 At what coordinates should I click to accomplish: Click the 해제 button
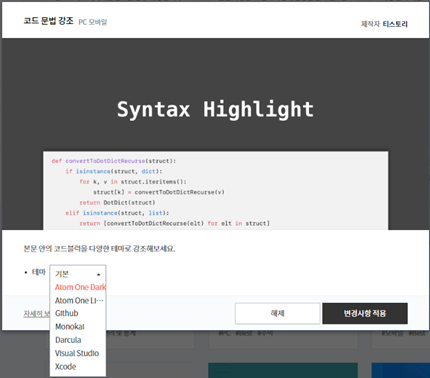coord(277,313)
